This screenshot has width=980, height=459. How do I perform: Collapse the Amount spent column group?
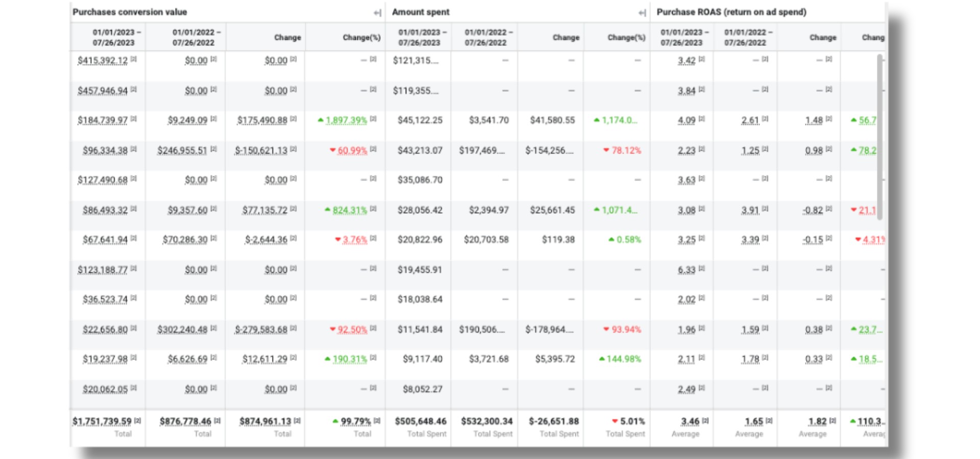642,13
